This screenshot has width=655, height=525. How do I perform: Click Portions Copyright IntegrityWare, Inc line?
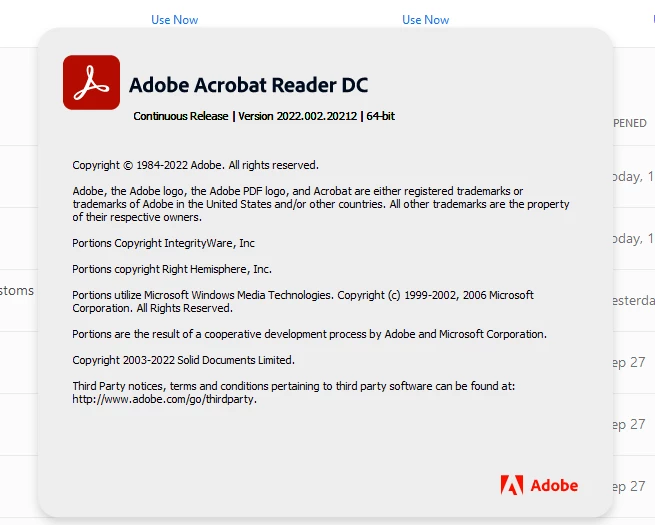(163, 243)
